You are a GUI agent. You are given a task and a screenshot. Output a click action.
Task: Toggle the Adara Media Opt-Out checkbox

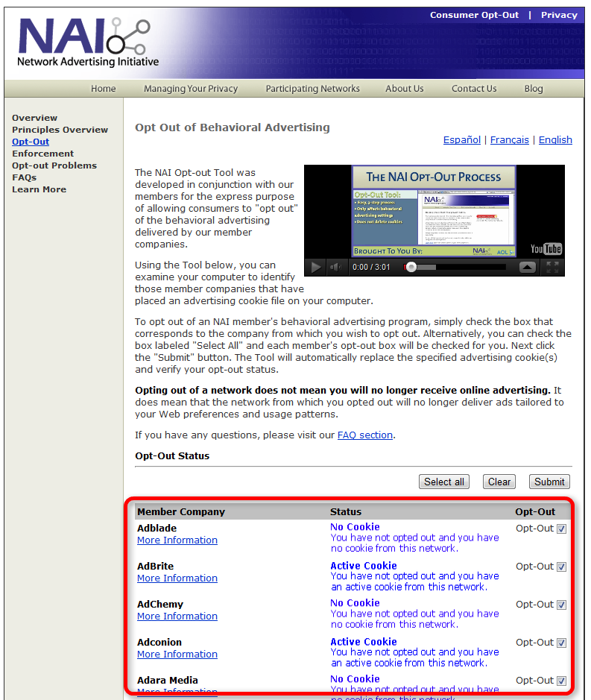coord(561,681)
